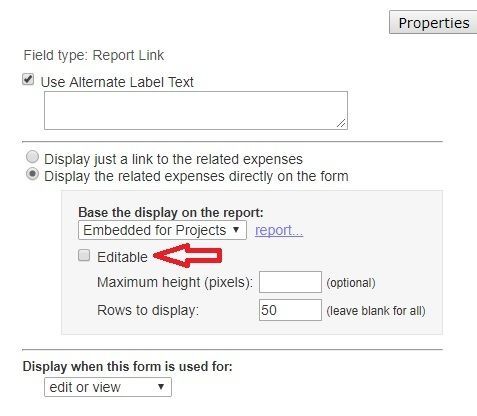Click Display the related expenses directly label
The width and height of the screenshot is (477, 416).
click(x=196, y=176)
